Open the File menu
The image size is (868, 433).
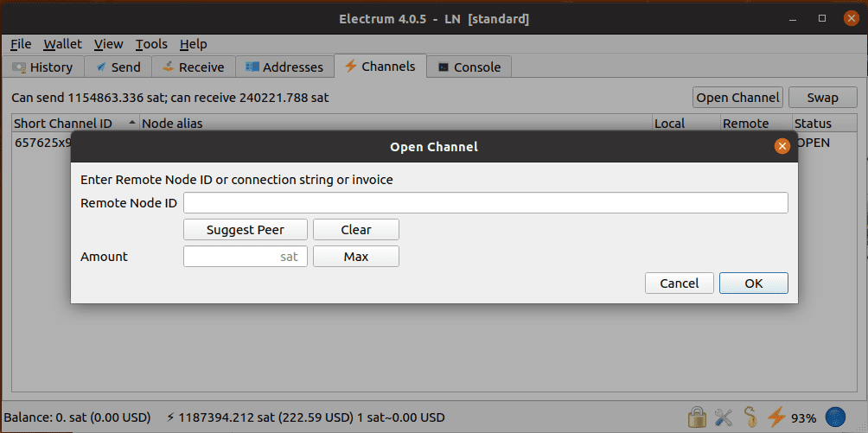click(x=21, y=44)
